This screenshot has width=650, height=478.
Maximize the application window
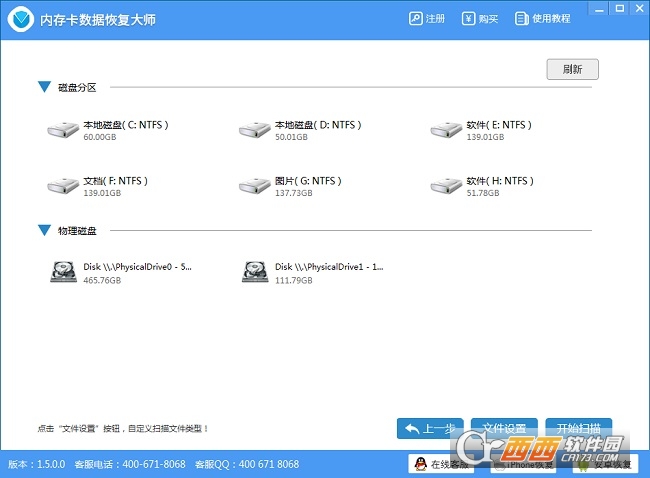tap(620, 9)
